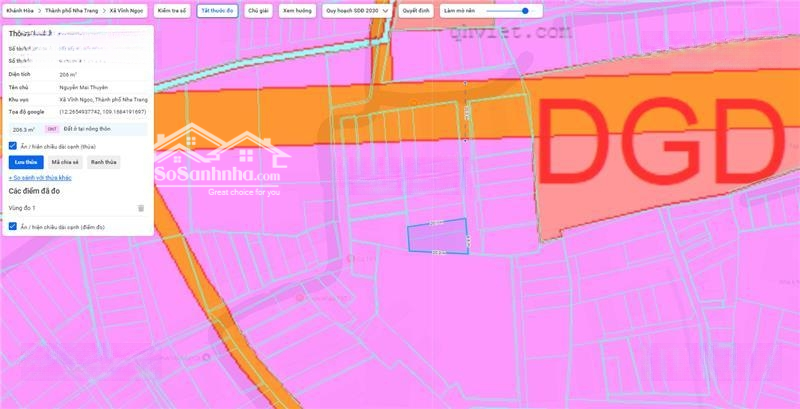Delete Vùng đo 1 using trash icon

(x=141, y=208)
